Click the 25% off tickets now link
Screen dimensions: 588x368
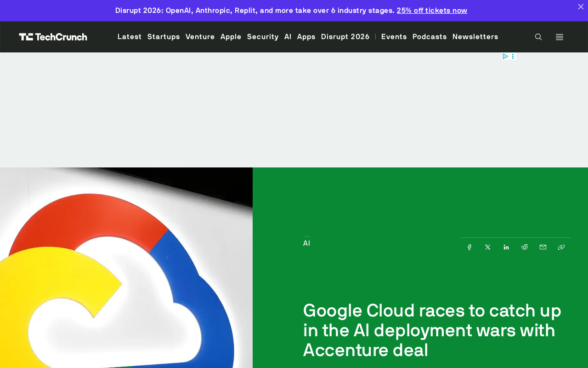pos(432,11)
